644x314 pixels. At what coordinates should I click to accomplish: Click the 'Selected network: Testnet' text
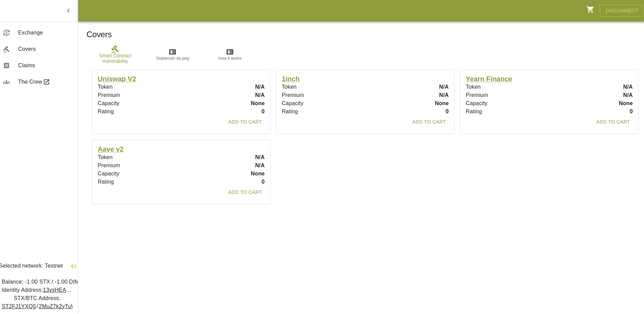click(x=31, y=266)
